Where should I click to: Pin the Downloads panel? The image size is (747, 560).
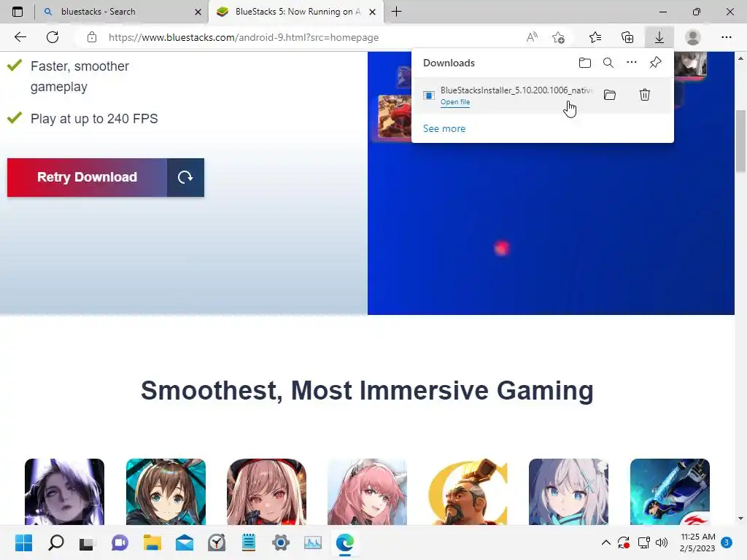(656, 63)
